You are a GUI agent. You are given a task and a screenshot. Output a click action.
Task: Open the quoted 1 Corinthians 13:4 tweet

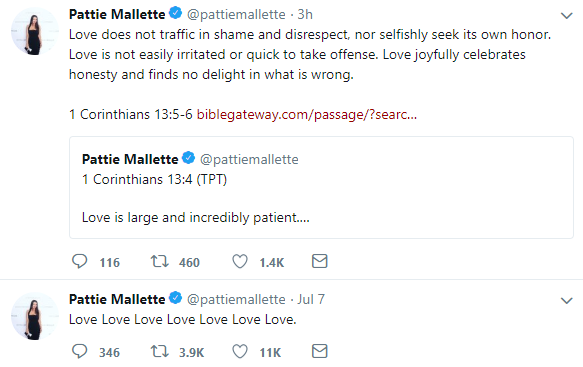[321, 187]
